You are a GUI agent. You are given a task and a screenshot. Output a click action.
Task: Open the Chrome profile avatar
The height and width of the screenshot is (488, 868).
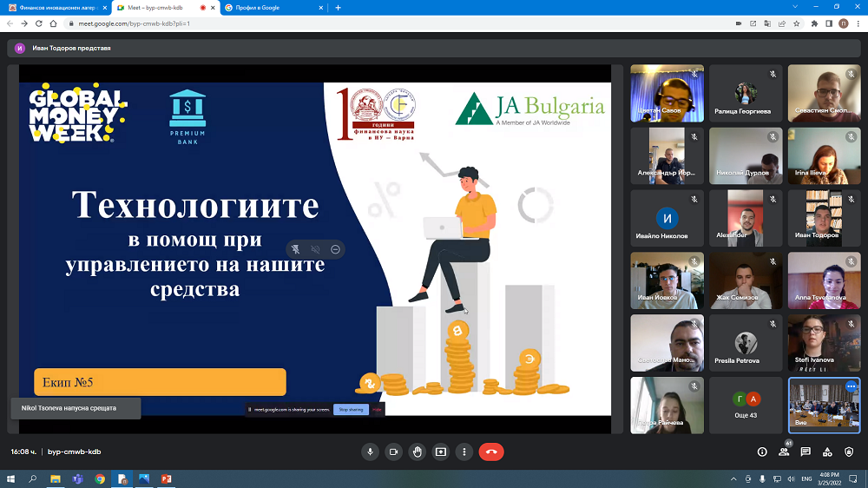[843, 23]
